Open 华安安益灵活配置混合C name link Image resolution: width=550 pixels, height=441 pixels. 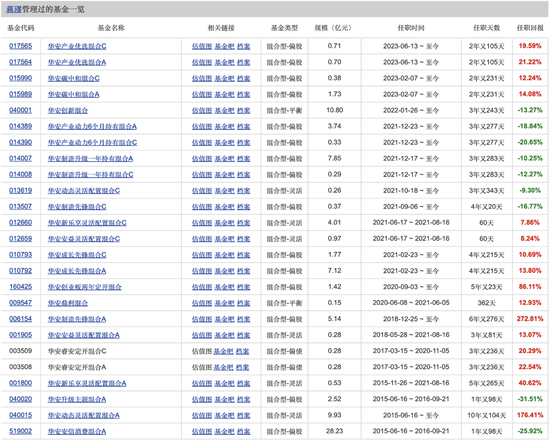pyautogui.click(x=84, y=239)
